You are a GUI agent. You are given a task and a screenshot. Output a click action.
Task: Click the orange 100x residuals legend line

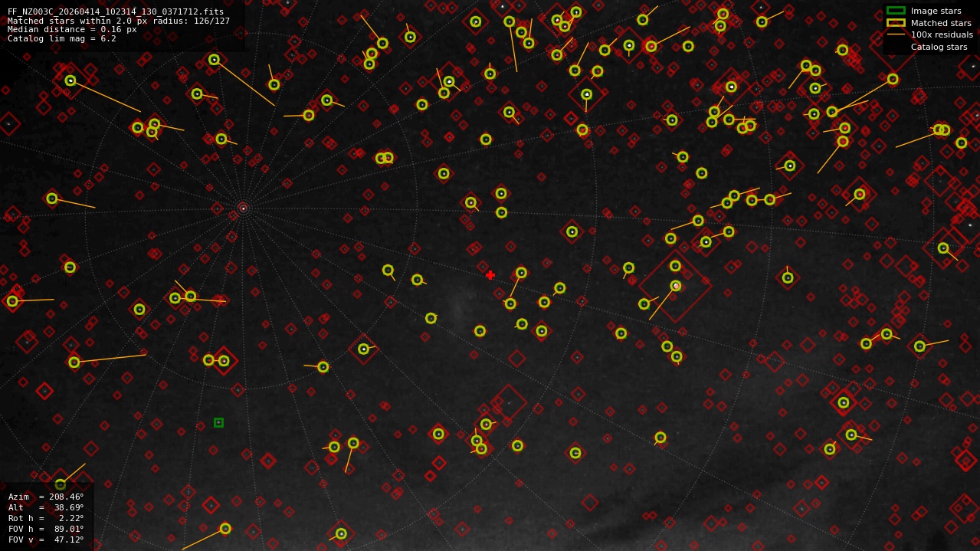click(896, 34)
